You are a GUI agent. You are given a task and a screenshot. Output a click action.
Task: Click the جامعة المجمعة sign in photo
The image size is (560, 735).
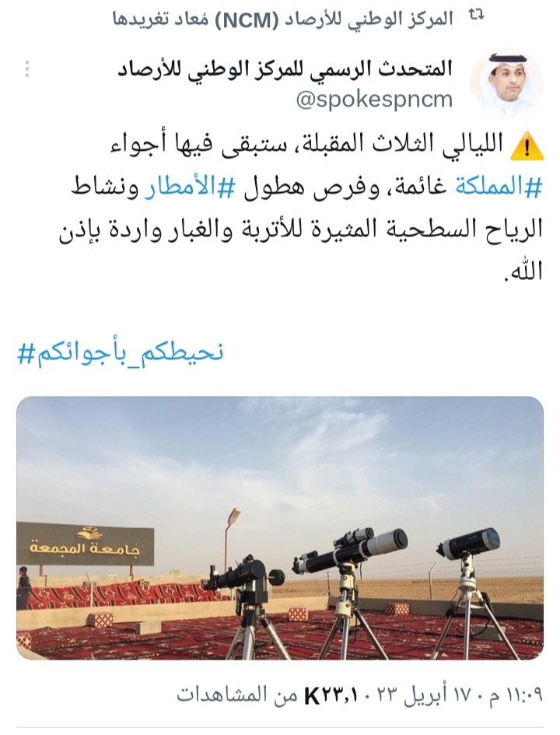pos(86,544)
